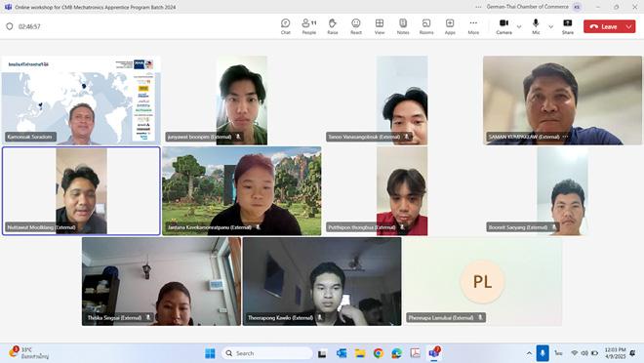Screen dimensions: 644x363
Task: Leave the meeting
Action: coord(603,26)
